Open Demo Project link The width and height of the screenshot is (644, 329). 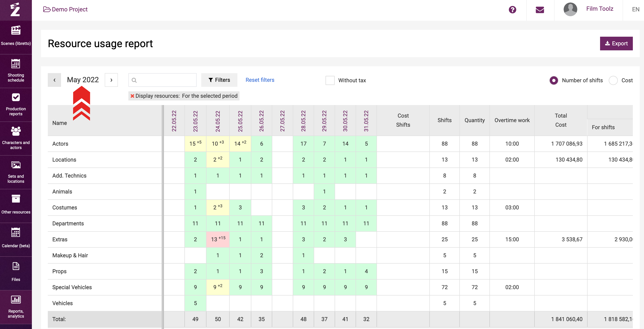pos(69,9)
